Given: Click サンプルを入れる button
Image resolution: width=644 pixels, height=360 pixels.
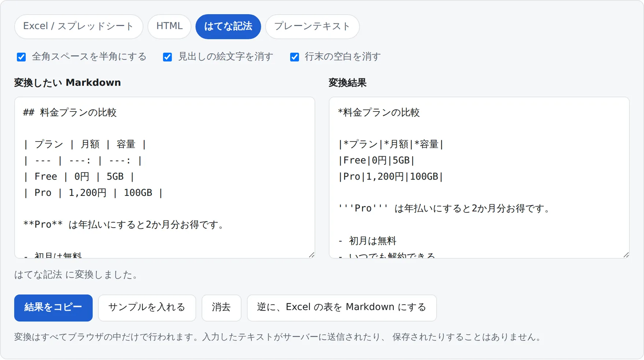Looking at the screenshot, I should click(147, 308).
